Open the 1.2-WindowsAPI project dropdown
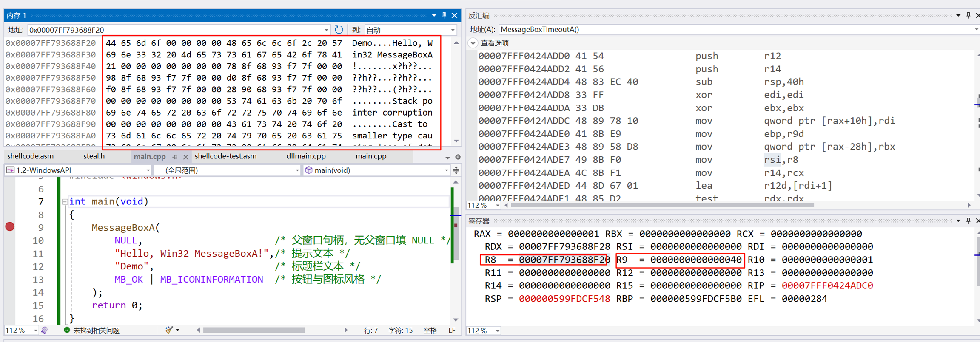The width and height of the screenshot is (980, 342). click(x=148, y=170)
